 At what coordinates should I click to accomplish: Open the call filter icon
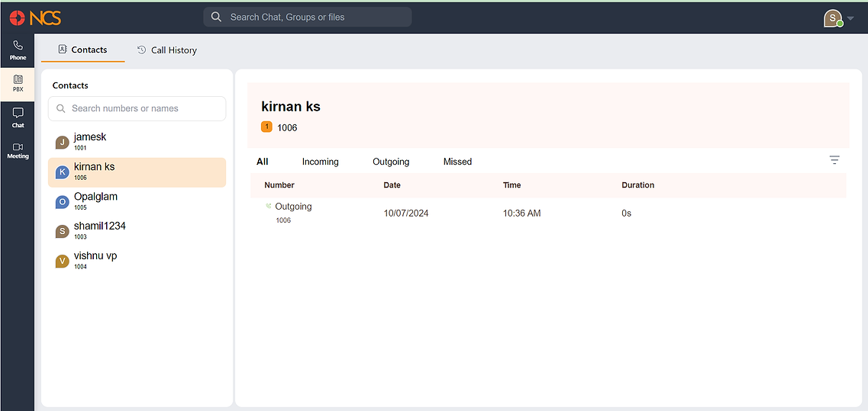tap(834, 160)
